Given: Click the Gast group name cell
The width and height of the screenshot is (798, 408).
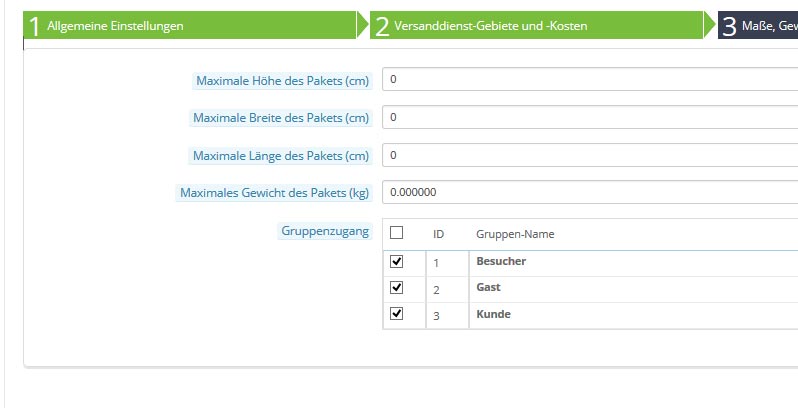Looking at the screenshot, I should pos(488,288).
